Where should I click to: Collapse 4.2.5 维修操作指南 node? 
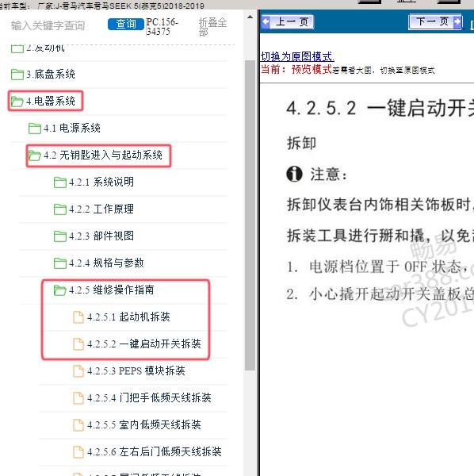pos(111,290)
